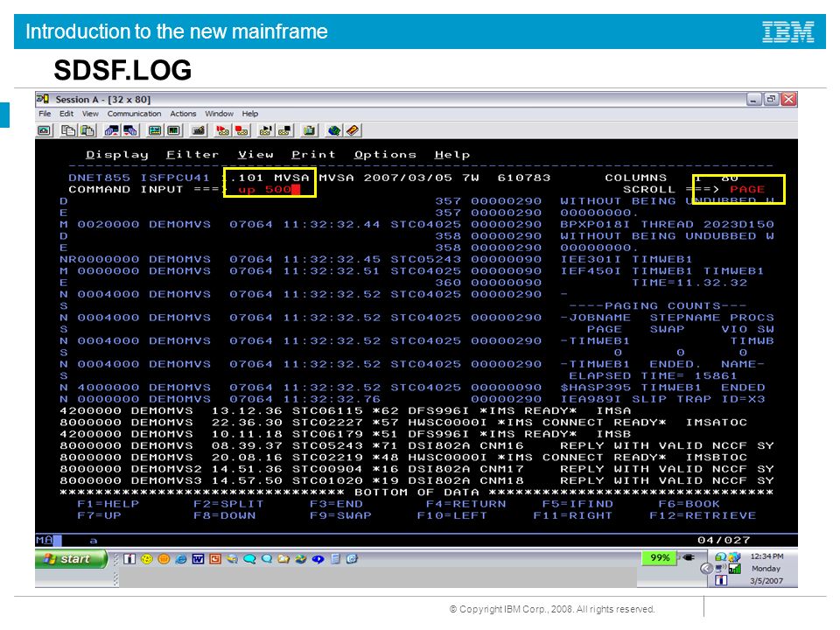The height and width of the screenshot is (630, 840).
Task: Click the orange round quick launch icon
Action: click(x=164, y=559)
